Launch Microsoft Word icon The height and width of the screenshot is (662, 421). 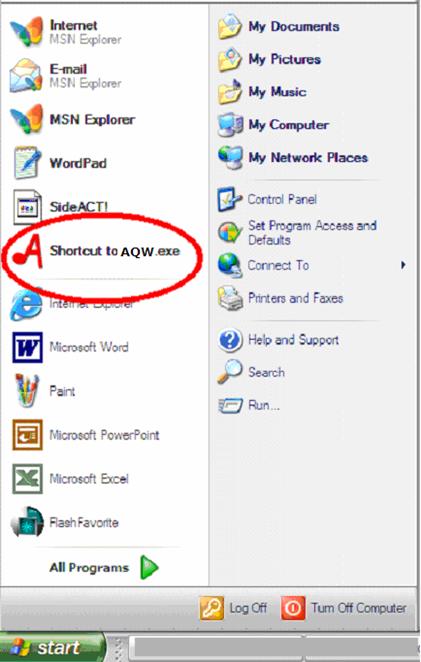click(27, 347)
